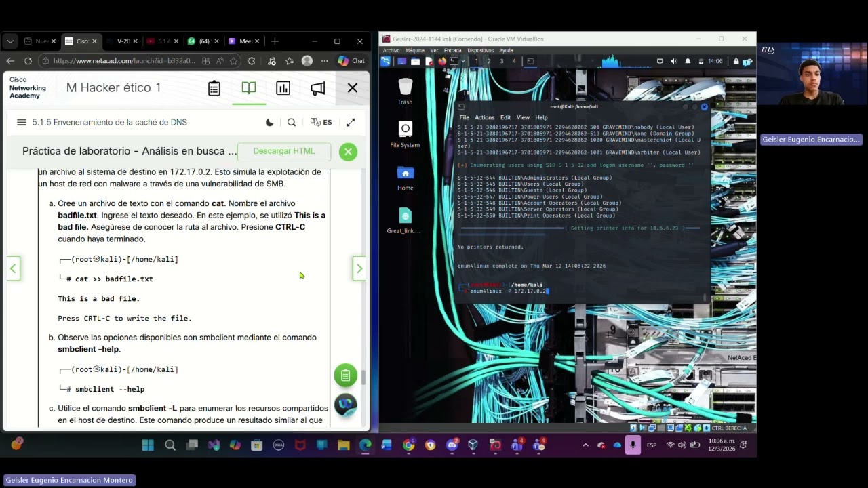This screenshot has height=488, width=868.
Task: Open terminal Actions menu
Action: 484,117
